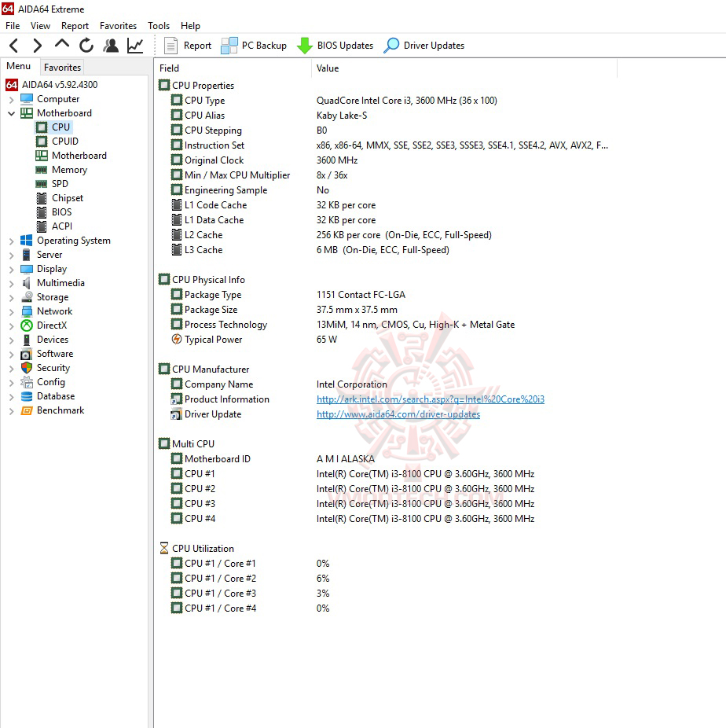Click the Refresh circular arrow icon
This screenshot has height=728, width=726.
point(86,46)
